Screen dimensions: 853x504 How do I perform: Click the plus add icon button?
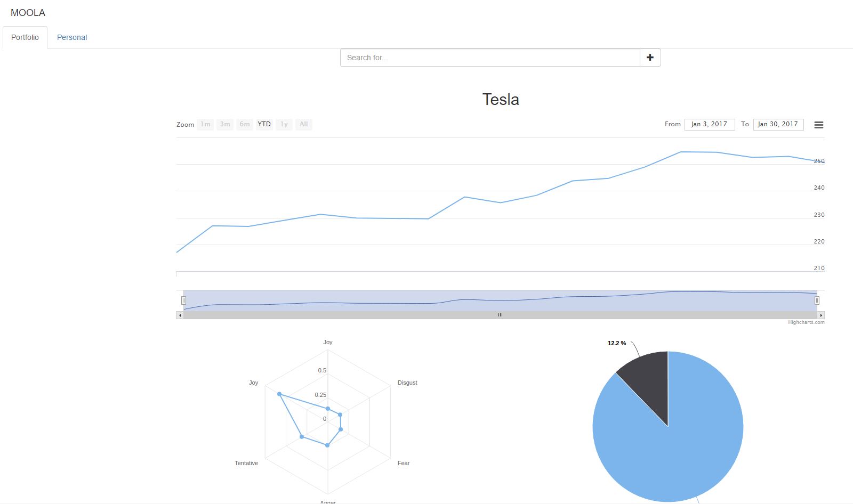click(650, 58)
